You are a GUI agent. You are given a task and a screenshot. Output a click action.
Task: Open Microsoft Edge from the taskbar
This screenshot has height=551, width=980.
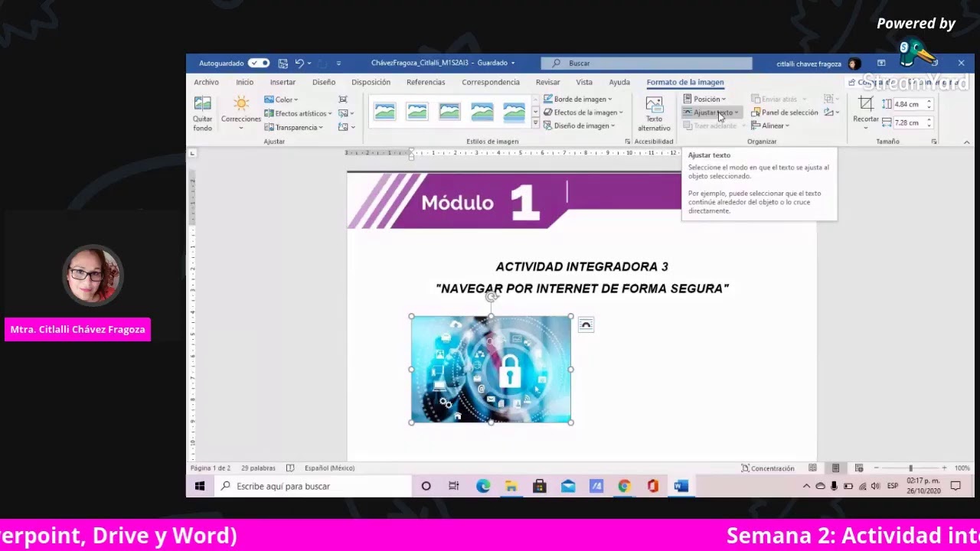click(483, 486)
